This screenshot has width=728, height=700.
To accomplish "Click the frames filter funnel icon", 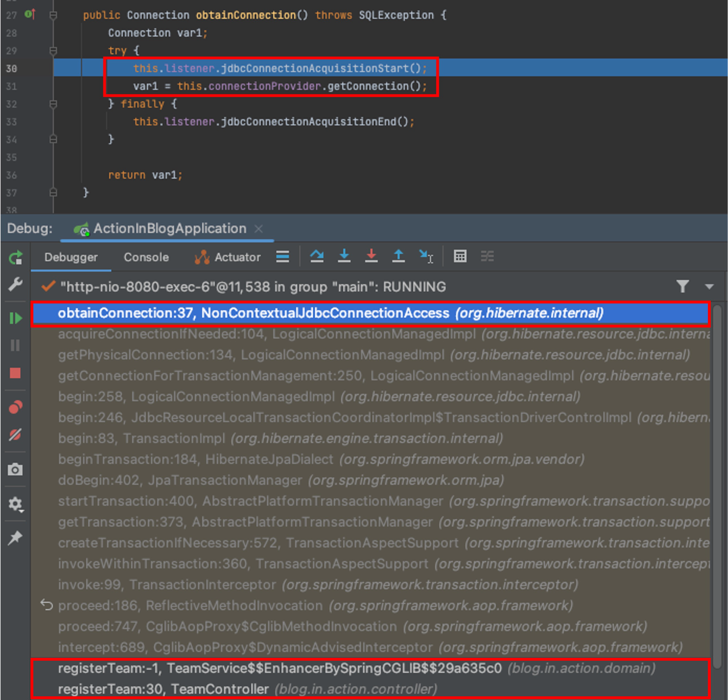I will 683,287.
